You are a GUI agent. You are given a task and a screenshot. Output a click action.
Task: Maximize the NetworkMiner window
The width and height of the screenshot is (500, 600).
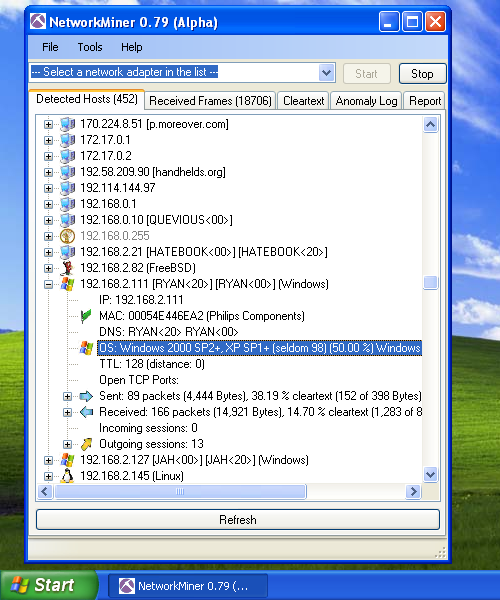[412, 21]
